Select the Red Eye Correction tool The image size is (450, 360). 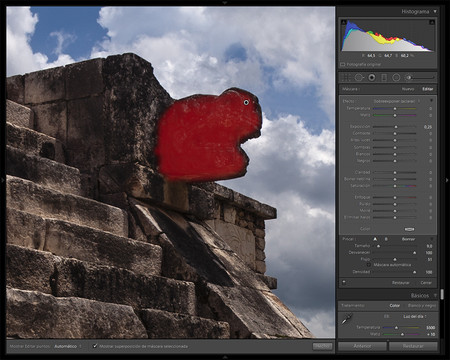pyautogui.click(x=371, y=78)
